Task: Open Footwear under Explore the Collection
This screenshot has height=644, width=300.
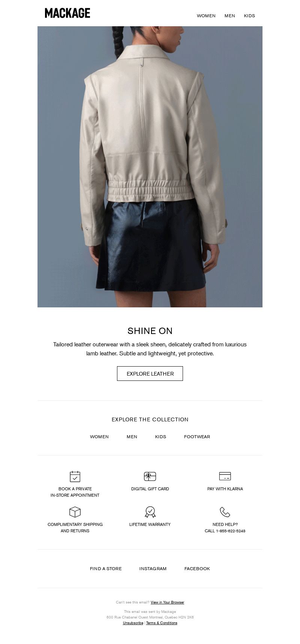Action: 197,437
